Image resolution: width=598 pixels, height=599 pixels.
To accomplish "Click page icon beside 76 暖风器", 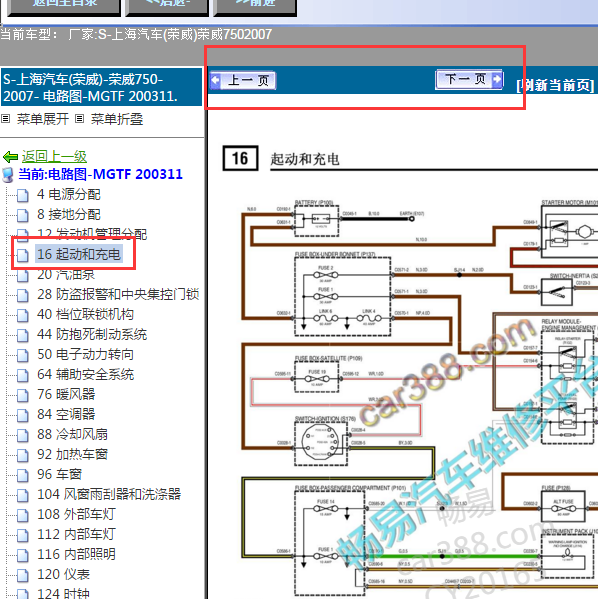I will (23, 395).
